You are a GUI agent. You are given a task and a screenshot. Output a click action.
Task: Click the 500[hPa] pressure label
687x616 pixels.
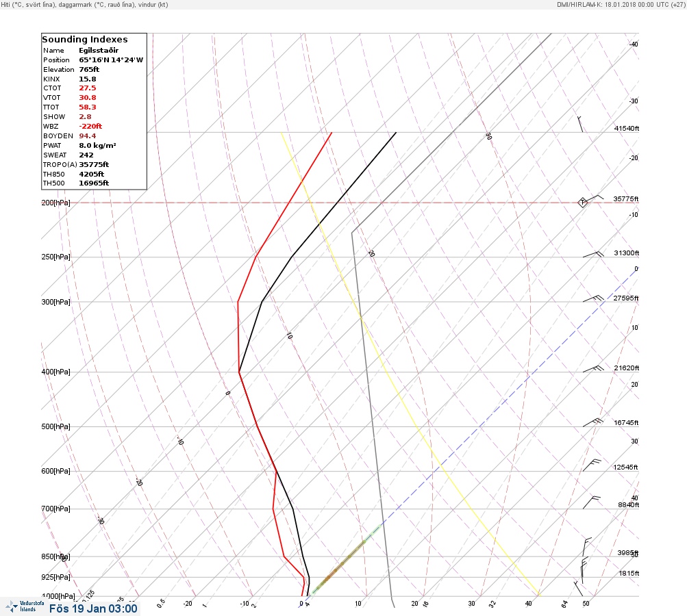[x=55, y=426]
